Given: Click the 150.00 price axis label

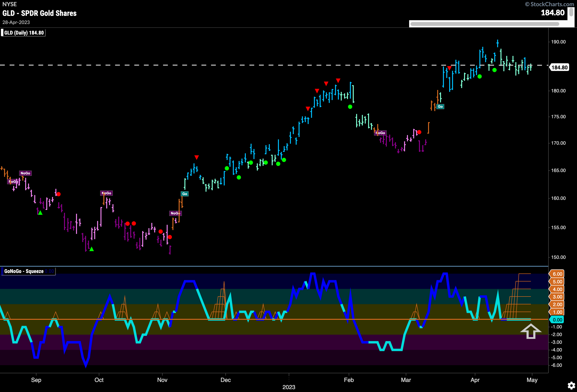Looking at the screenshot, I should point(558,257).
